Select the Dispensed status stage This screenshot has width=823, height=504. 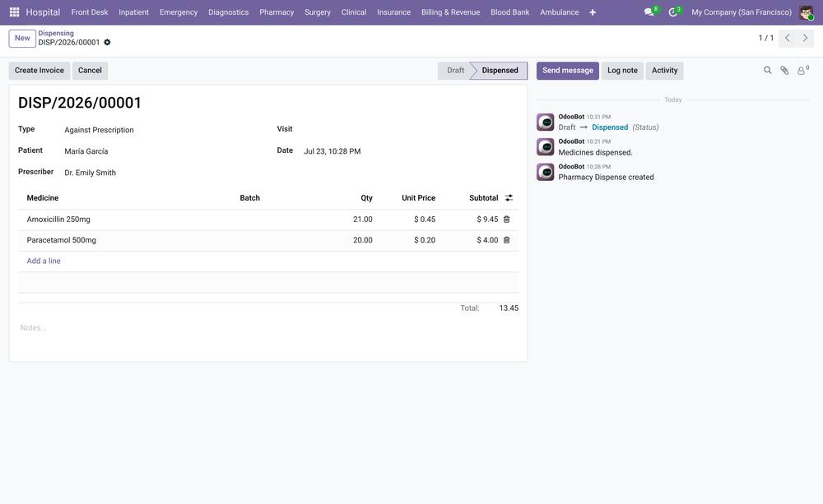point(500,70)
